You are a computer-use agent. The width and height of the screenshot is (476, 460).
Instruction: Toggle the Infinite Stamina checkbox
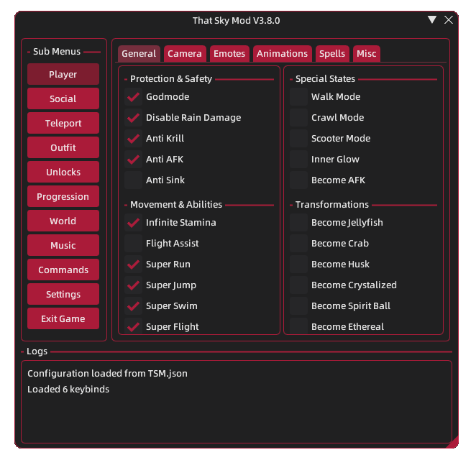[133, 222]
